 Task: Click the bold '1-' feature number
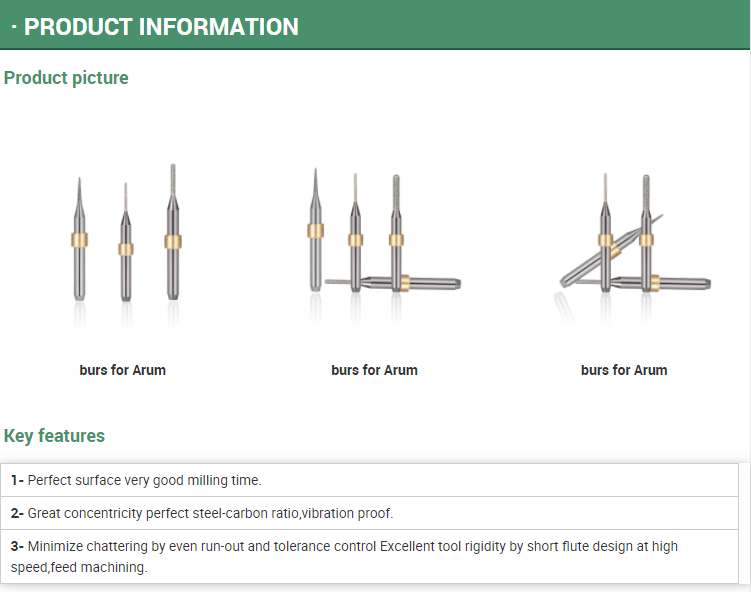coord(17,480)
